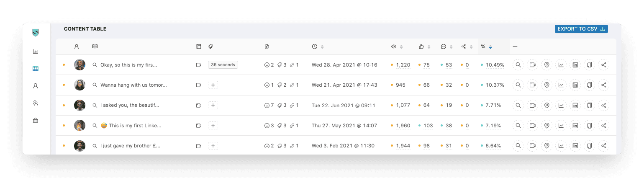Sort by the likes (thumbs up) column

click(x=425, y=46)
